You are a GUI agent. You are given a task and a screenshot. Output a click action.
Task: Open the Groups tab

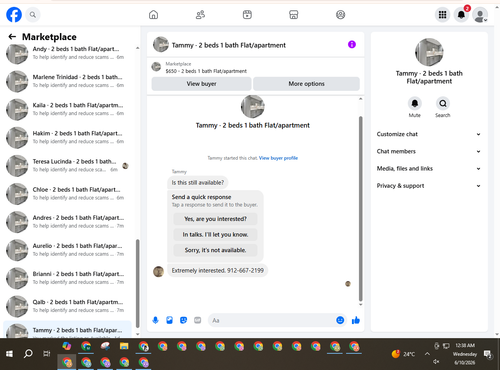(x=340, y=15)
